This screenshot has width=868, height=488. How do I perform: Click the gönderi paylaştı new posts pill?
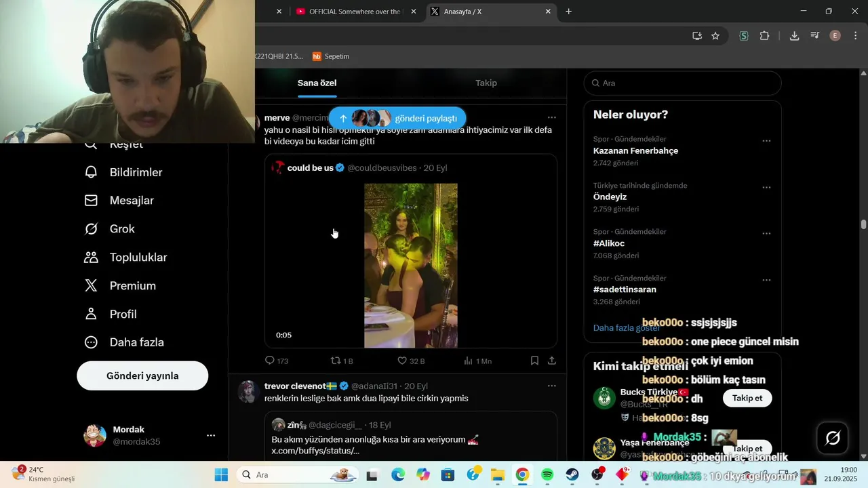coord(397,118)
